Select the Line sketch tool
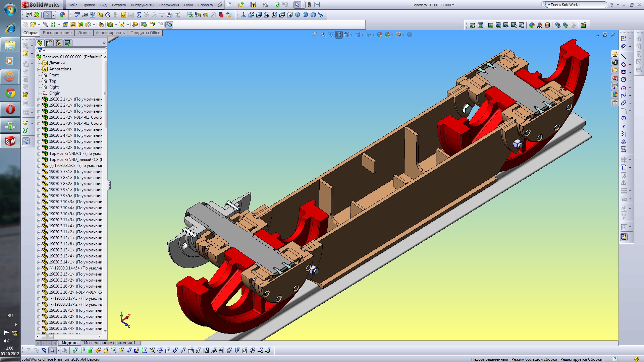This screenshot has width=644, height=362. [624, 56]
